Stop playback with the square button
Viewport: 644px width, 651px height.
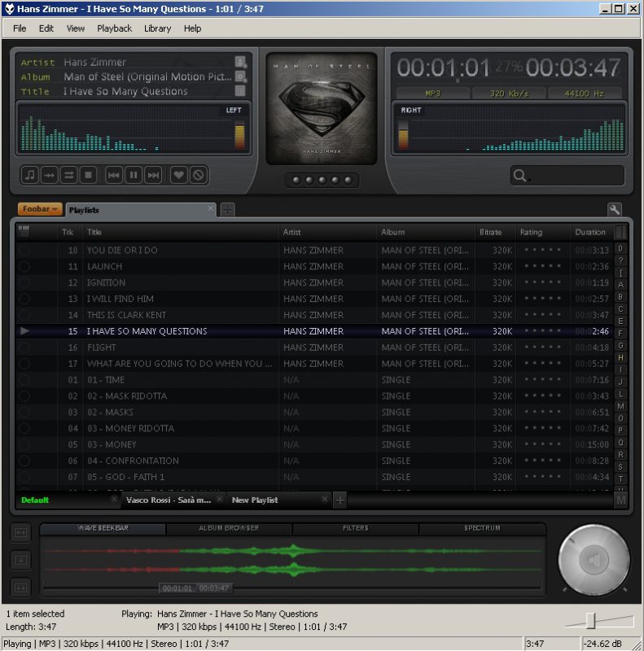pos(88,175)
